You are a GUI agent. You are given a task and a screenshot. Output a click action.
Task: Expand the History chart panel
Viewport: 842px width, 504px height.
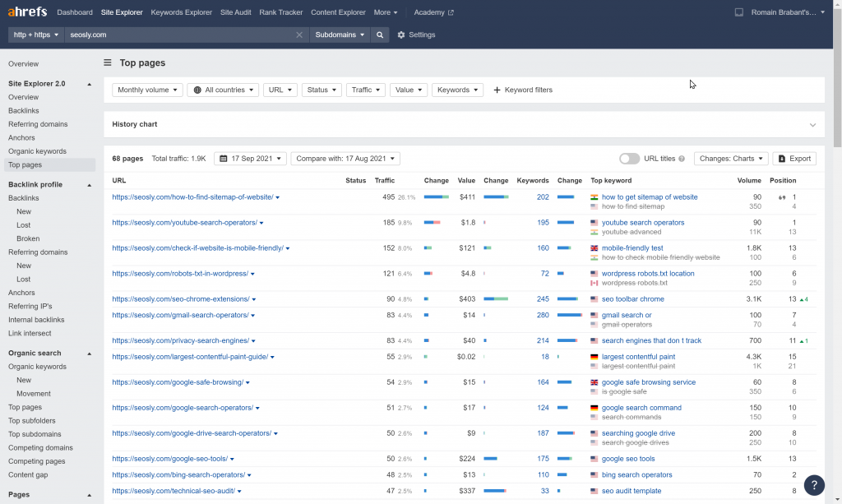click(x=812, y=124)
